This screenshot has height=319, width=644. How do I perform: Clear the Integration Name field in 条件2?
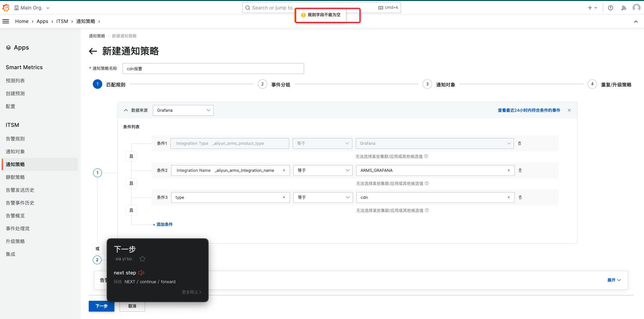tap(284, 170)
